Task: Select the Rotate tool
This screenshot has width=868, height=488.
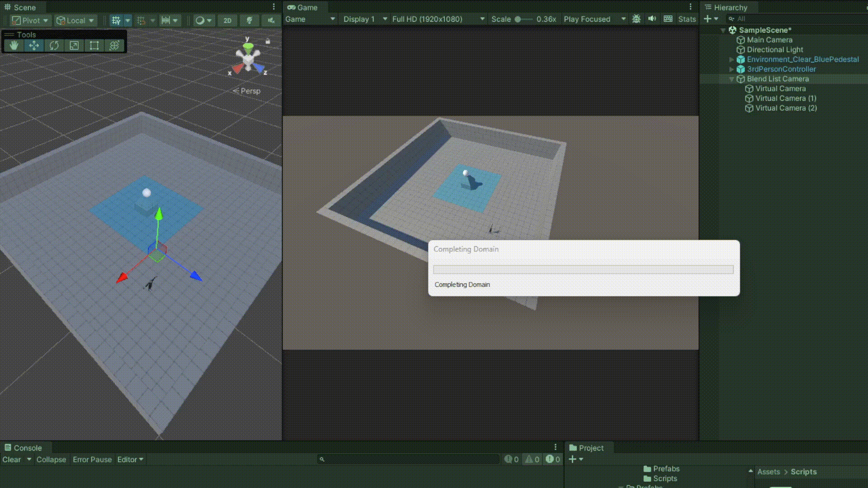Action: click(x=54, y=45)
